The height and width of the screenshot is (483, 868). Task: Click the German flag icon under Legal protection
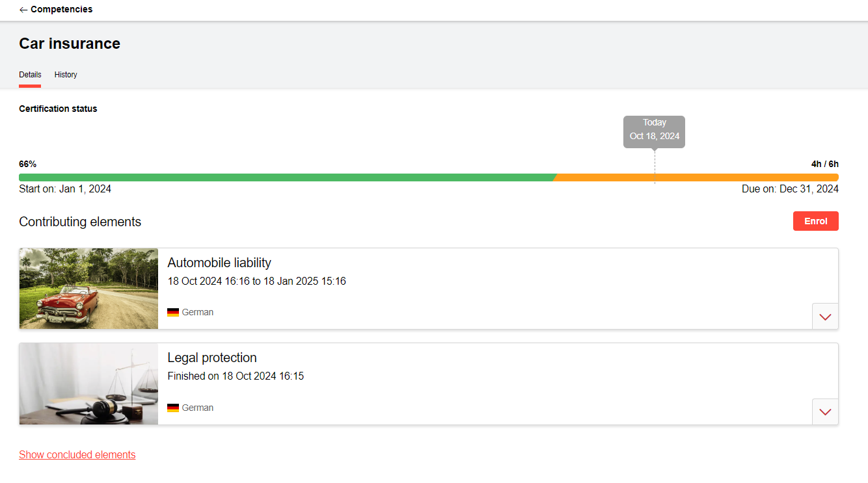173,408
